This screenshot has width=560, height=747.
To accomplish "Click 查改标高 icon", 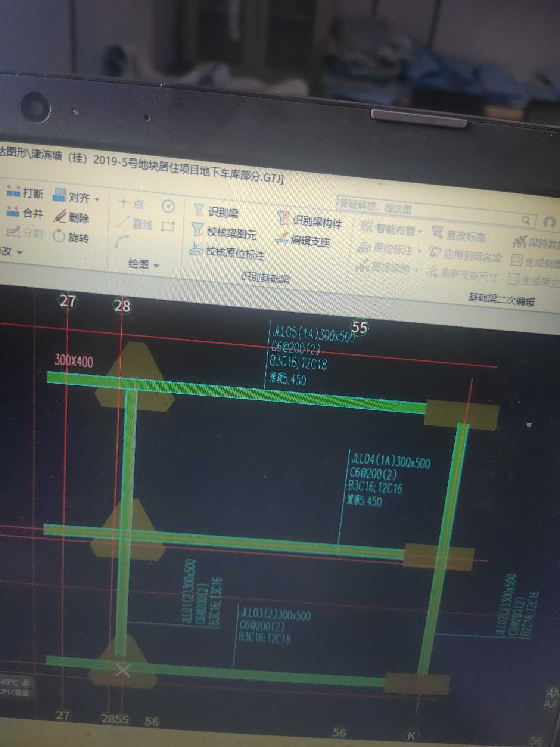I will pos(437,232).
